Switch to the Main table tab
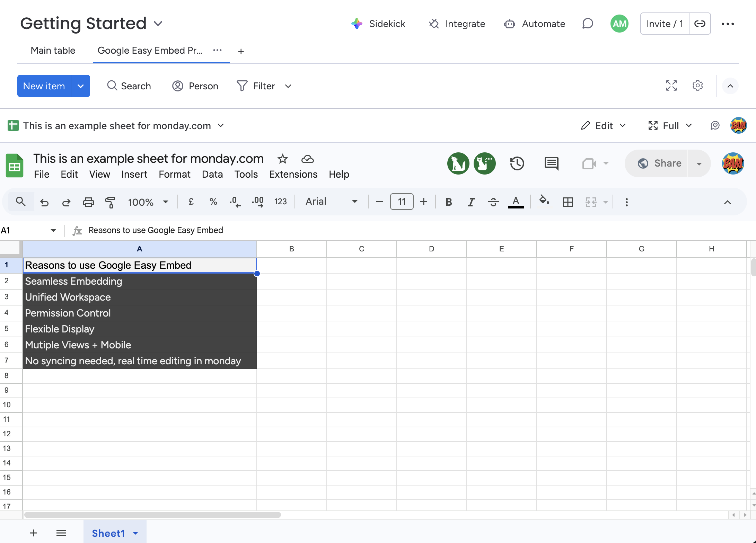 pos(53,51)
